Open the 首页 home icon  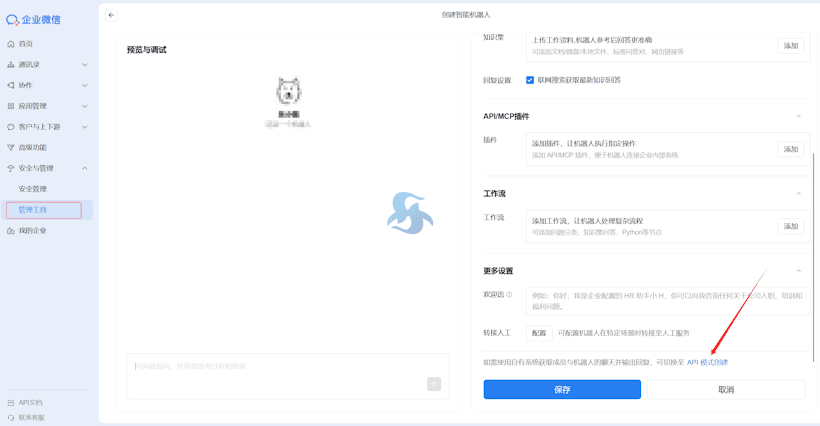click(10, 44)
